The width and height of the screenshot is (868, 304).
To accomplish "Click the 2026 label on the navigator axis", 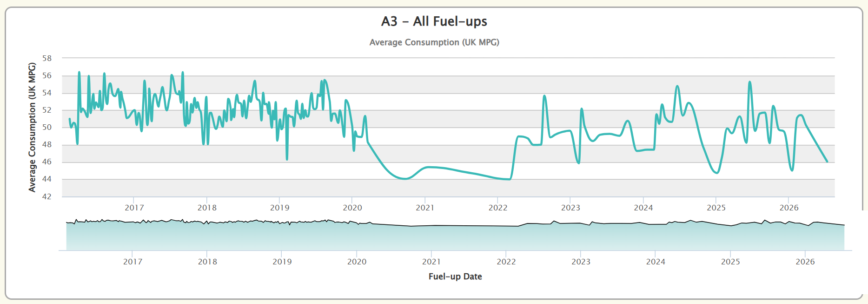I will pyautogui.click(x=805, y=262).
